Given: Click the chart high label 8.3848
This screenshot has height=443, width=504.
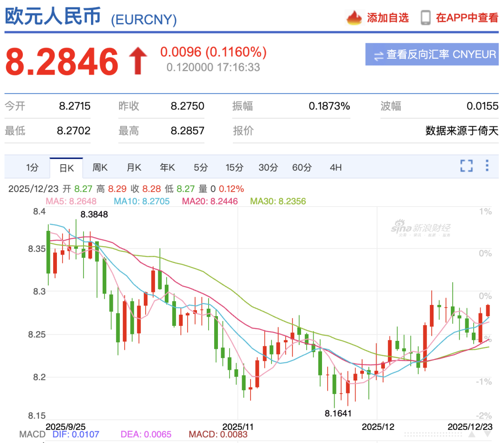Looking at the screenshot, I should tap(94, 214).
